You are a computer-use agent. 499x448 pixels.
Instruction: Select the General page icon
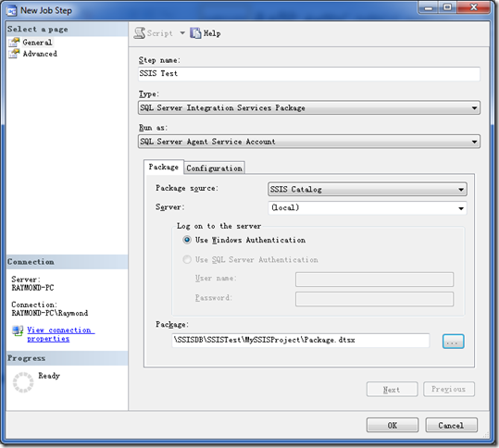14,42
